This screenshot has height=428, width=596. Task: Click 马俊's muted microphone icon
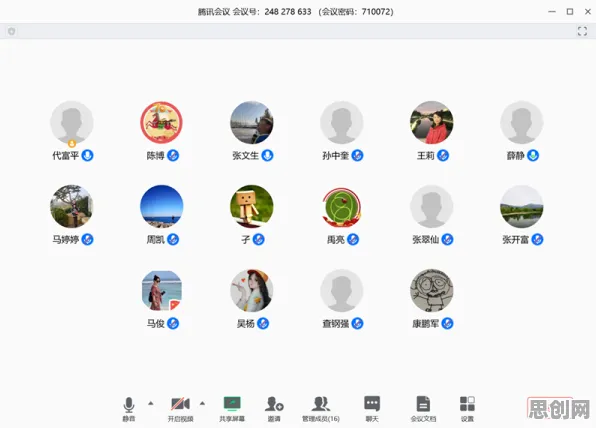click(x=173, y=323)
